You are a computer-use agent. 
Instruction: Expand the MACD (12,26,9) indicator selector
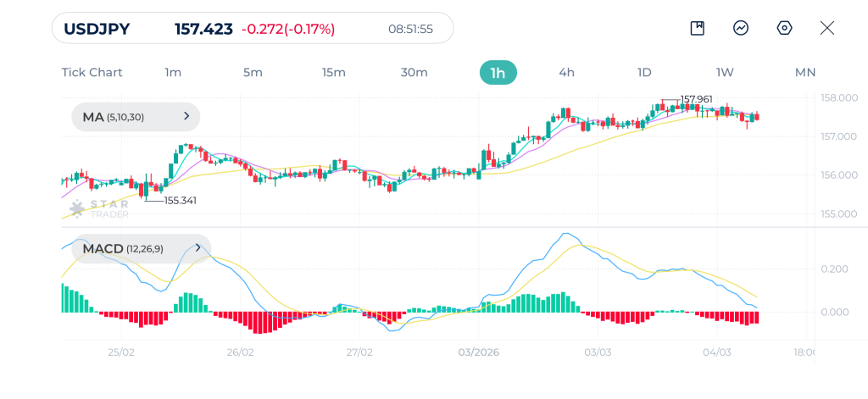(142, 248)
